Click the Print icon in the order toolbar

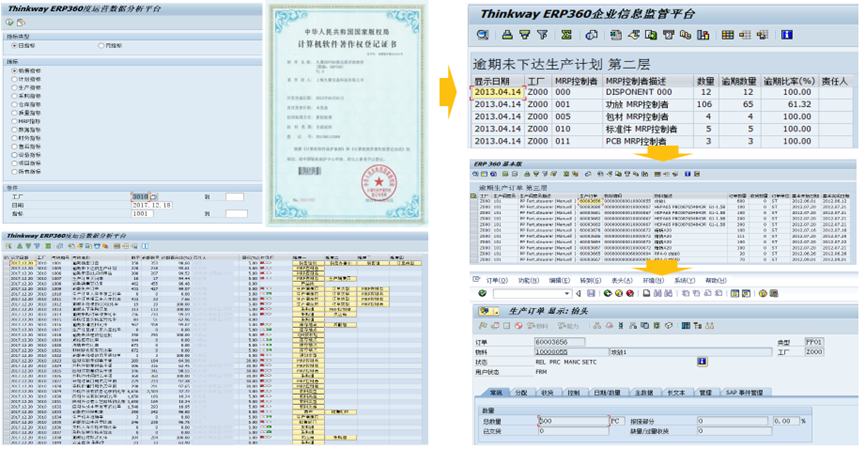click(647, 293)
